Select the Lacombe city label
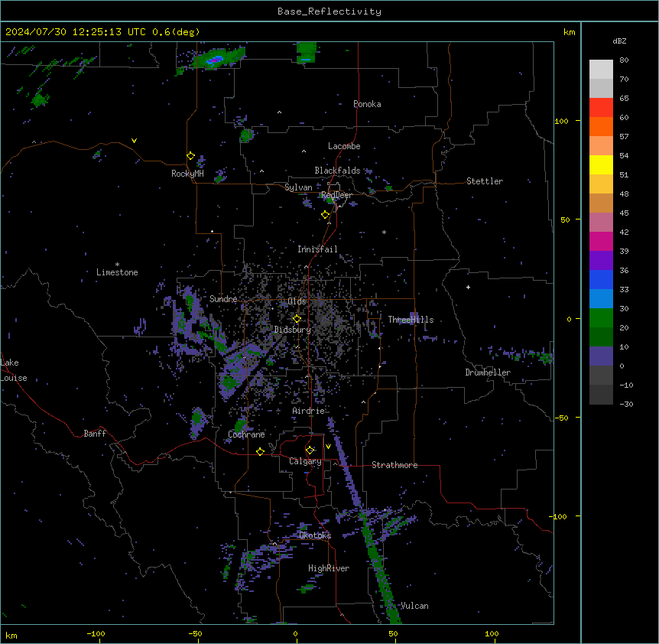The width and height of the screenshot is (659, 644). (x=344, y=146)
